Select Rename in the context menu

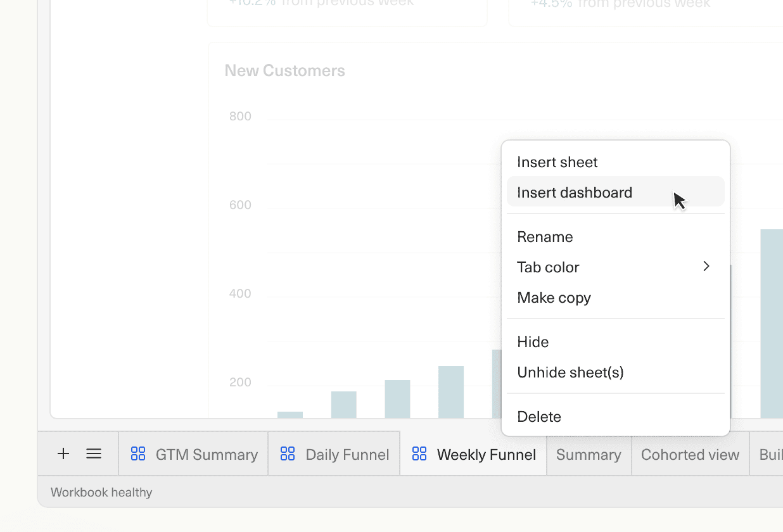545,236
